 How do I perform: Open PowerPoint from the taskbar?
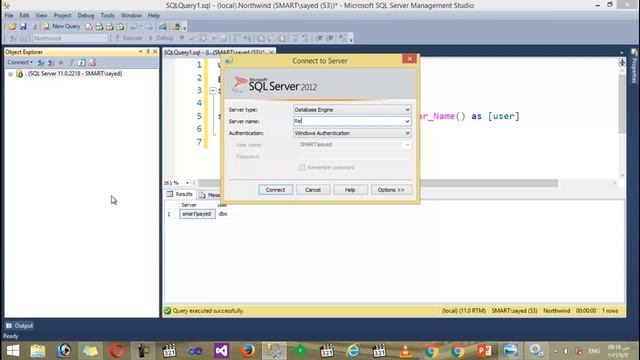pyautogui.click(x=484, y=351)
